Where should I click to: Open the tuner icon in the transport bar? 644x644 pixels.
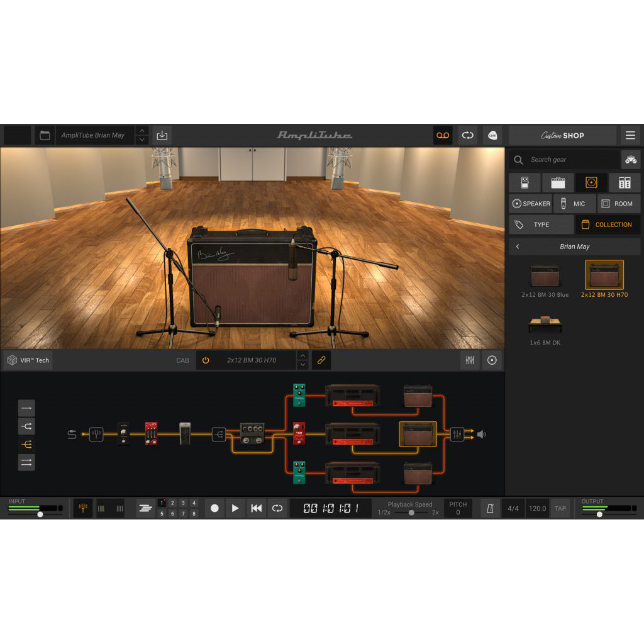(82, 508)
